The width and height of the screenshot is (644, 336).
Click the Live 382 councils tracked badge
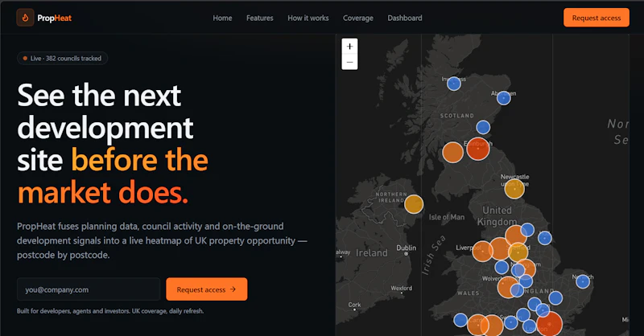pos(63,58)
